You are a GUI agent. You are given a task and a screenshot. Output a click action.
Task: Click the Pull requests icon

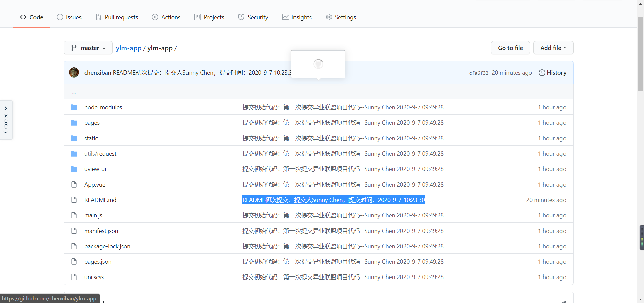coord(98,17)
